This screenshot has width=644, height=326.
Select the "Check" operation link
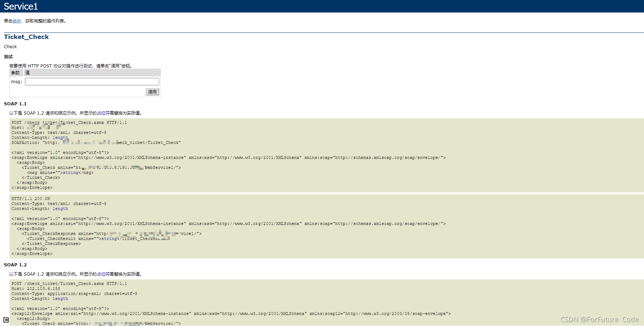tap(10, 46)
